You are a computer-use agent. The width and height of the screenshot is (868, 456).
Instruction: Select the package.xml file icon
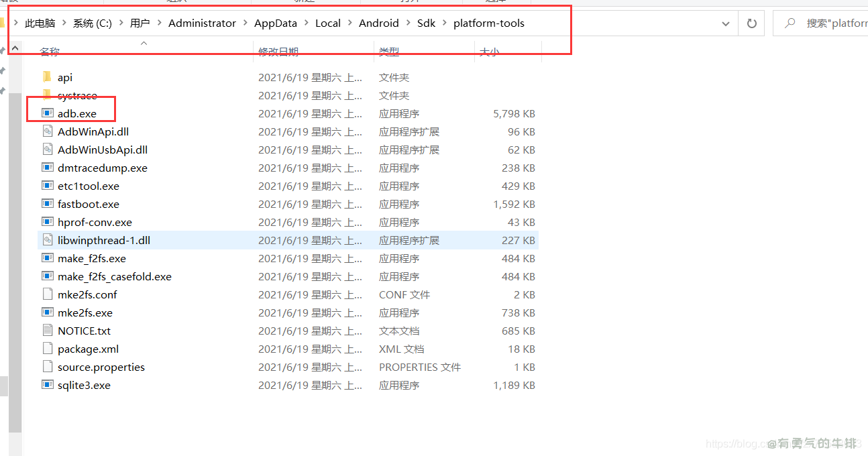(x=47, y=349)
